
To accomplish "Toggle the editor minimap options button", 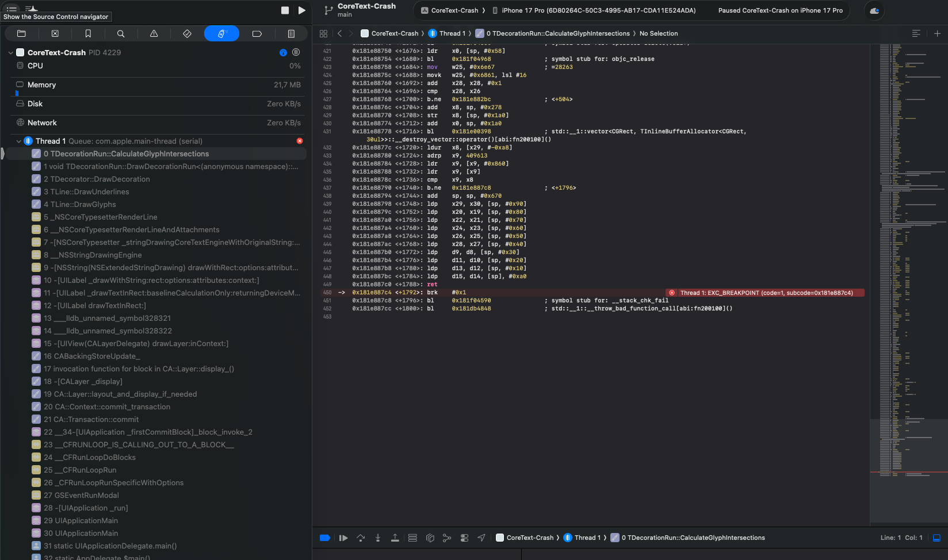I will click(916, 34).
